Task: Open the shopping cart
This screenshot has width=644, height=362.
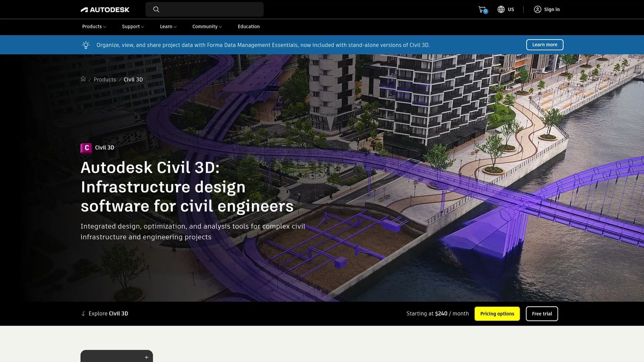Action: [x=482, y=9]
